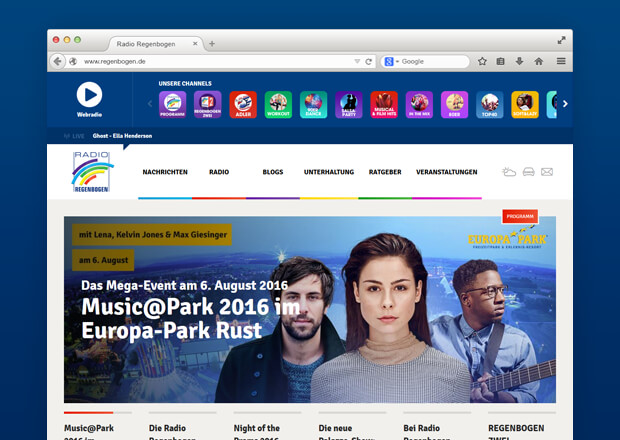The height and width of the screenshot is (440, 620).
Task: Close the Radio Regenbogen tab
Action: [195, 43]
